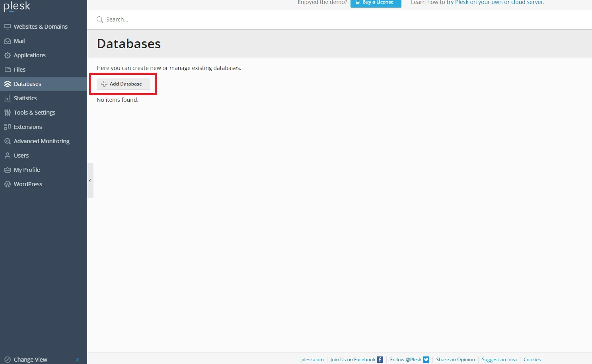Follow the Suggest an Idea link
Screen dimensions: 592x364
(x=499, y=360)
